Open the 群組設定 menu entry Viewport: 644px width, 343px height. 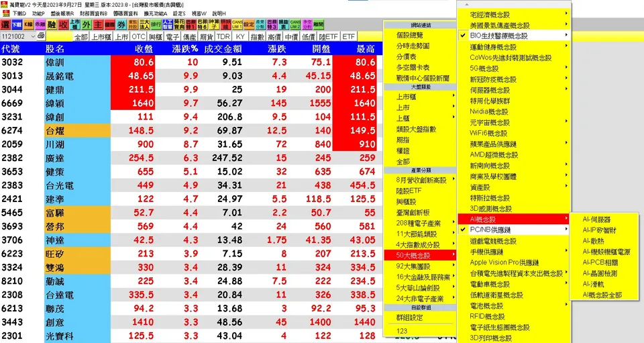[x=421, y=317]
